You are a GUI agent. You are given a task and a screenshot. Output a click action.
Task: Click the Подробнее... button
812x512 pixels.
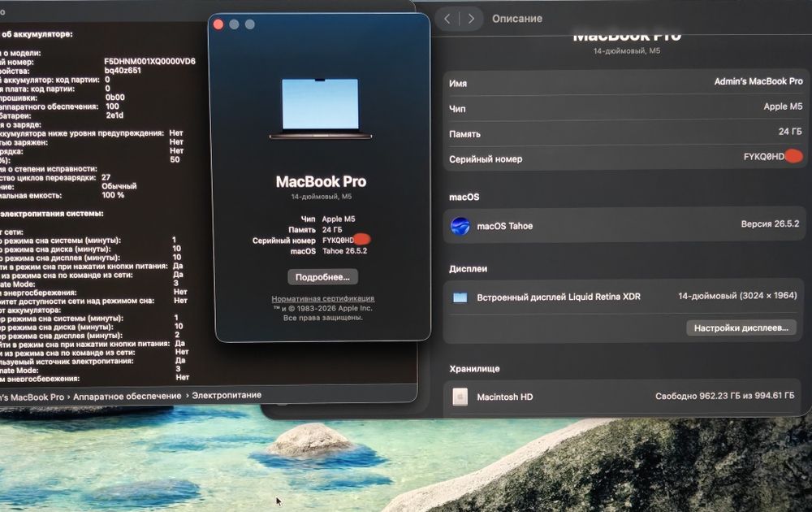(x=322, y=277)
